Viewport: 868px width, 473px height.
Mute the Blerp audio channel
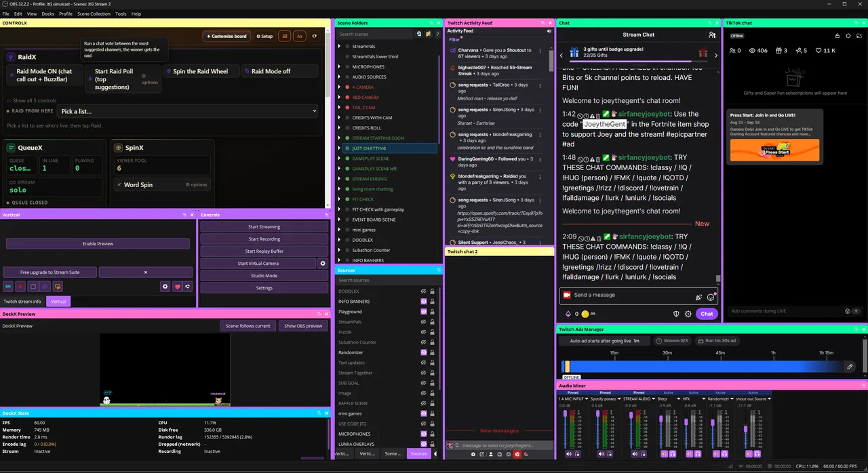point(664,454)
